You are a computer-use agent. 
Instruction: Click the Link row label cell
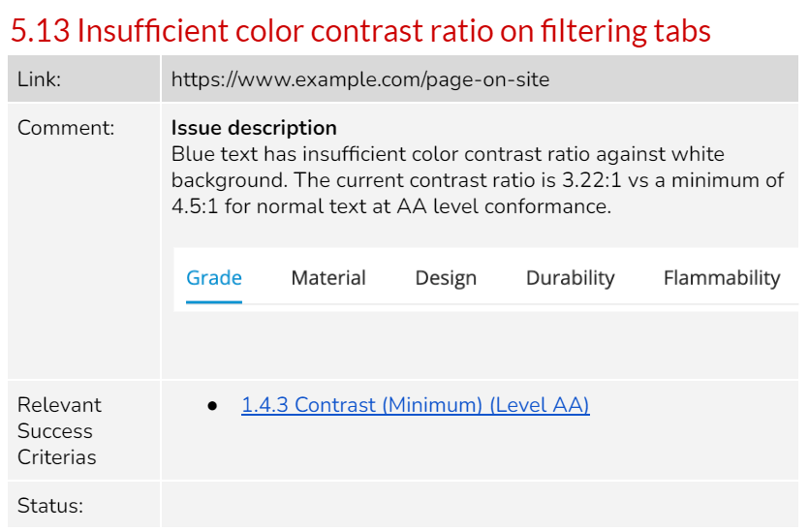[x=83, y=78]
